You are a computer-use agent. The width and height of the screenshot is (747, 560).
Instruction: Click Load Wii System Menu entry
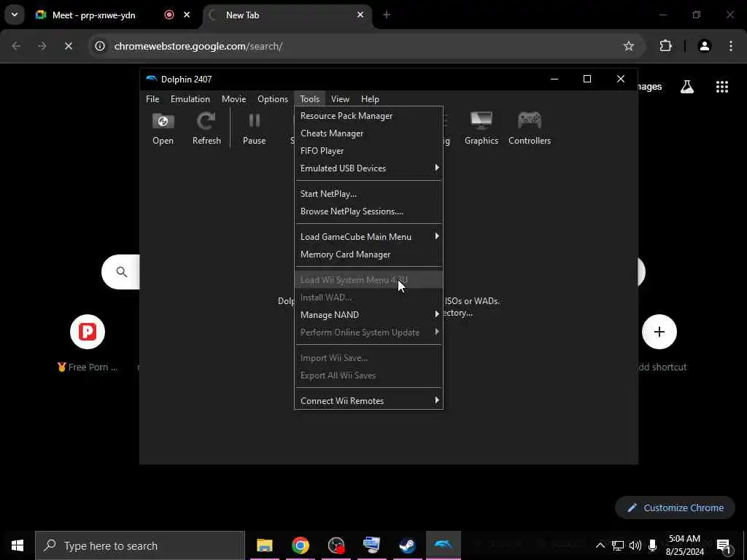tap(368, 280)
